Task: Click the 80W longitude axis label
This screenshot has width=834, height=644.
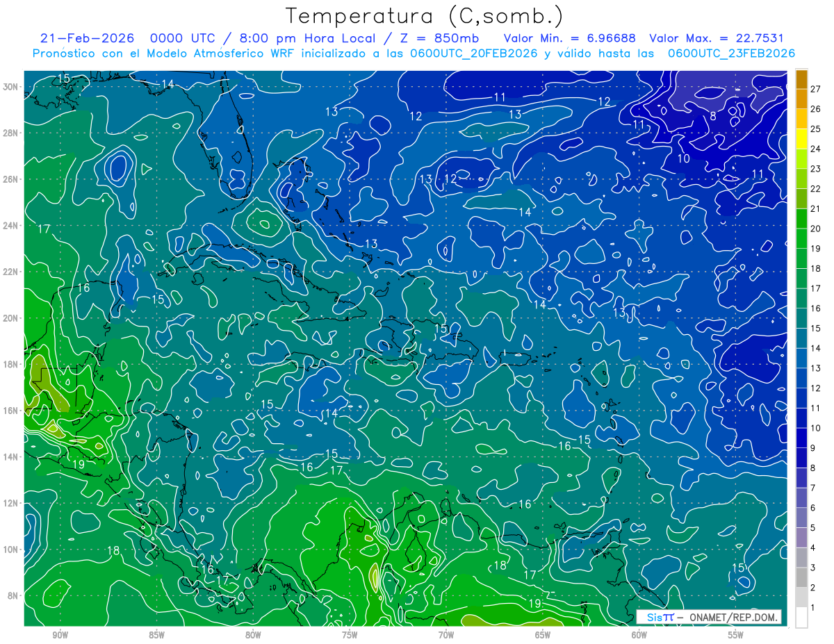Action: 253,635
